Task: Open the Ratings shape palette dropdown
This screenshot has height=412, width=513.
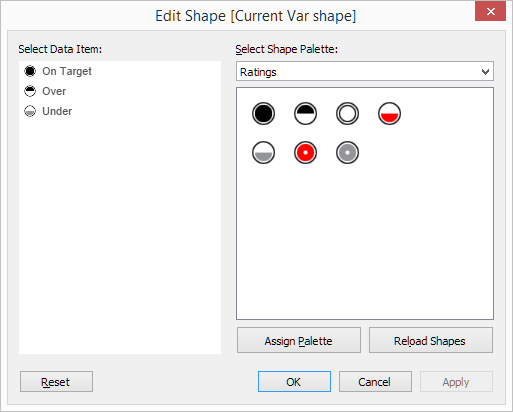Action: coord(365,71)
